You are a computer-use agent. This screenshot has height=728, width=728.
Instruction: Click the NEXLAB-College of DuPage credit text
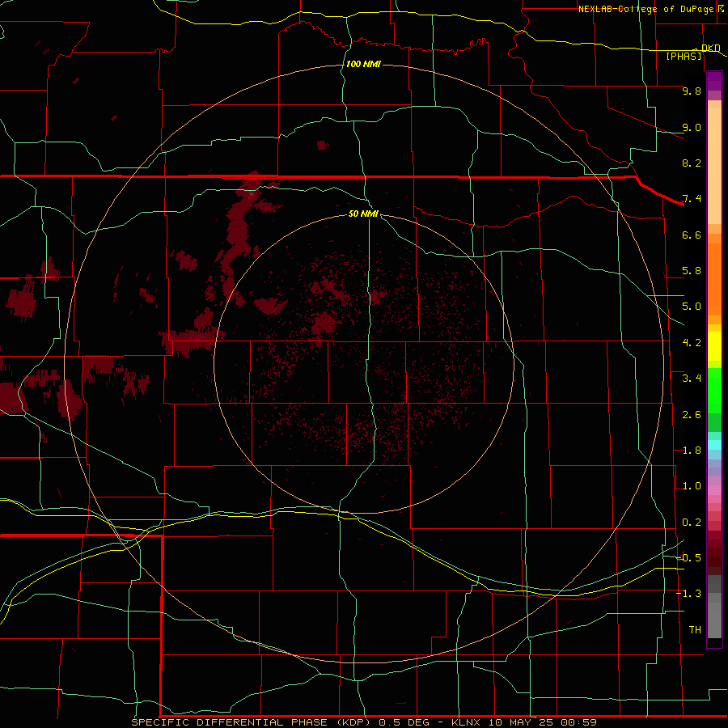tap(645, 9)
